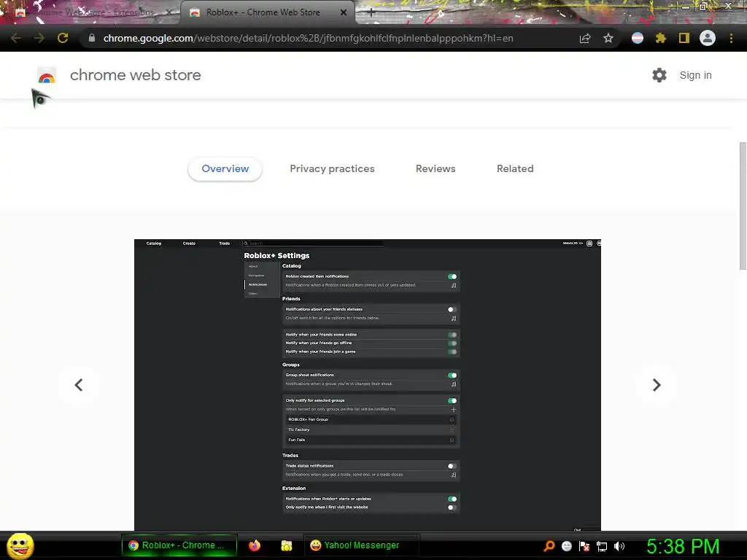Select the Roblox+ - Chrome Web Store tab
747x560 pixels.
click(268, 13)
